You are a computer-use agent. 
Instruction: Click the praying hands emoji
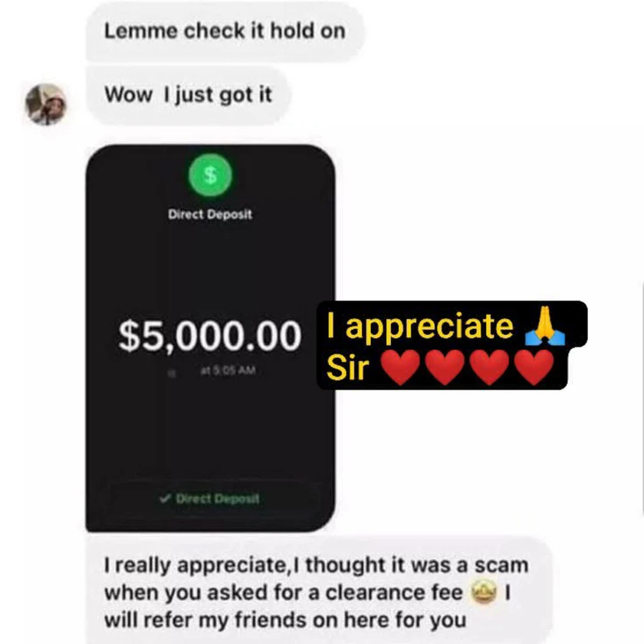[x=545, y=327]
